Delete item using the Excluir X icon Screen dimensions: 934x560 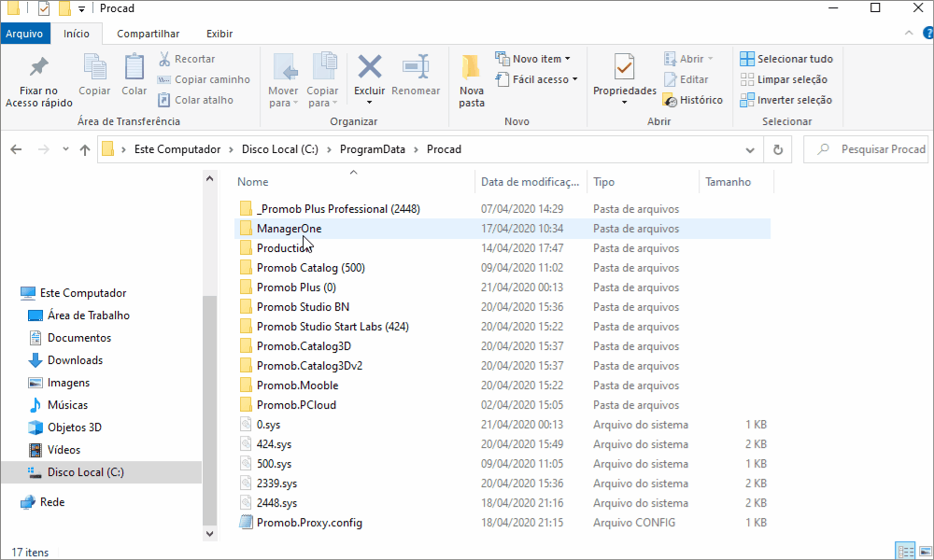pos(369,66)
